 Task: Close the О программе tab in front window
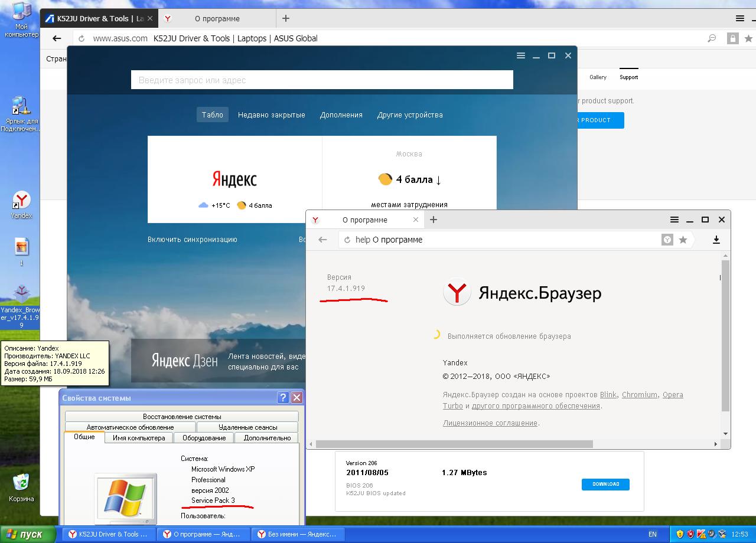coord(416,220)
